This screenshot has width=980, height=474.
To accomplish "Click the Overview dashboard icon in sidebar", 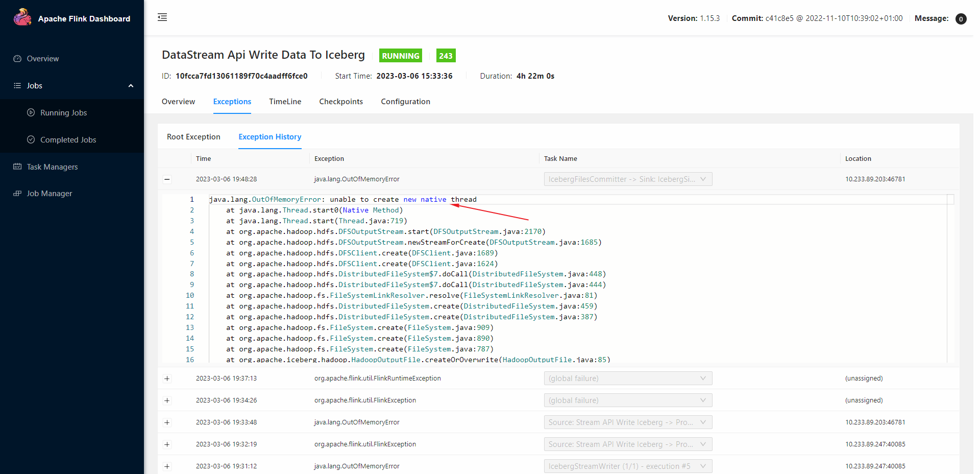I will coord(17,59).
